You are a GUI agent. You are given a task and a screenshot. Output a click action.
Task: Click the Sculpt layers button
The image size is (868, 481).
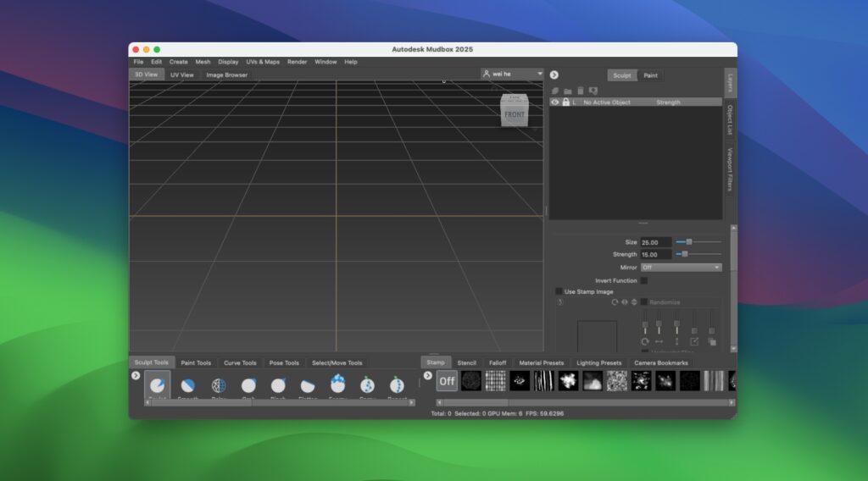click(x=621, y=75)
